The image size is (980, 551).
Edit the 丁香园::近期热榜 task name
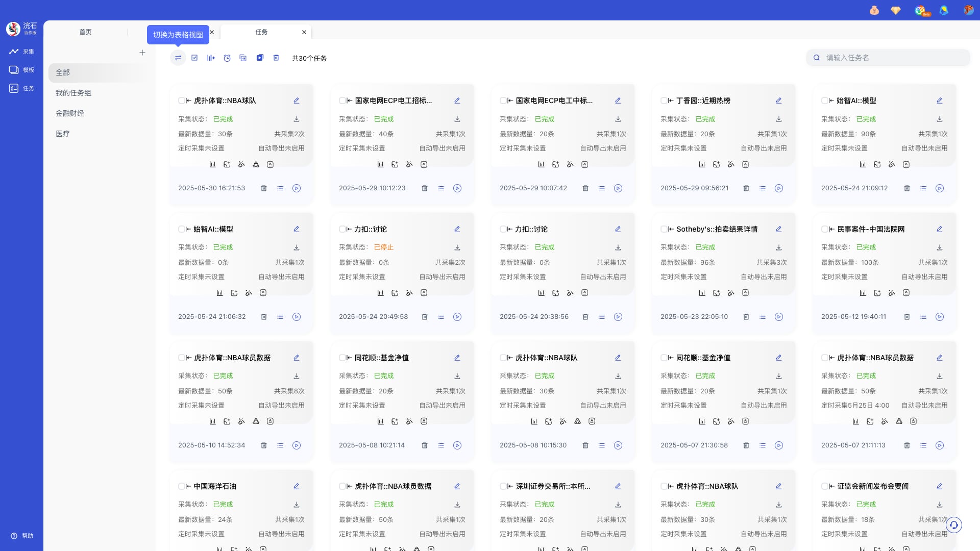coord(779,101)
